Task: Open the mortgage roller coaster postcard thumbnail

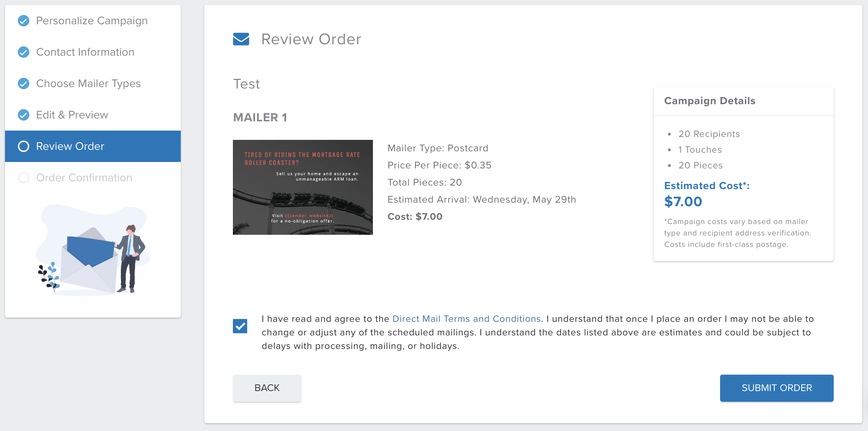Action: pos(303,187)
